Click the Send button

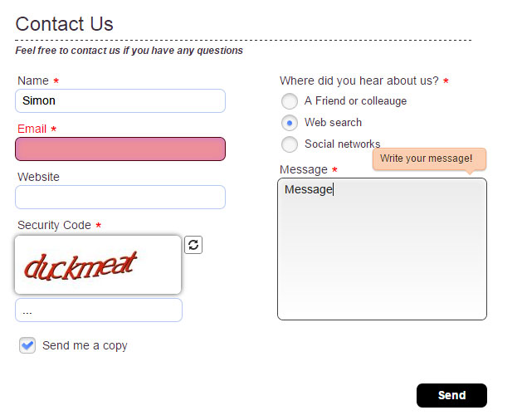[451, 395]
